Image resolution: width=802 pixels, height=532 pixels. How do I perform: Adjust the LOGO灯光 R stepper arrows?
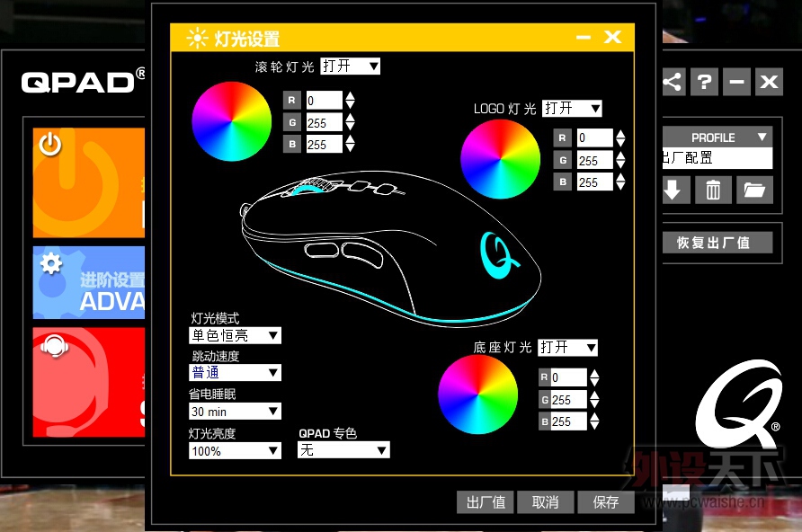click(620, 138)
